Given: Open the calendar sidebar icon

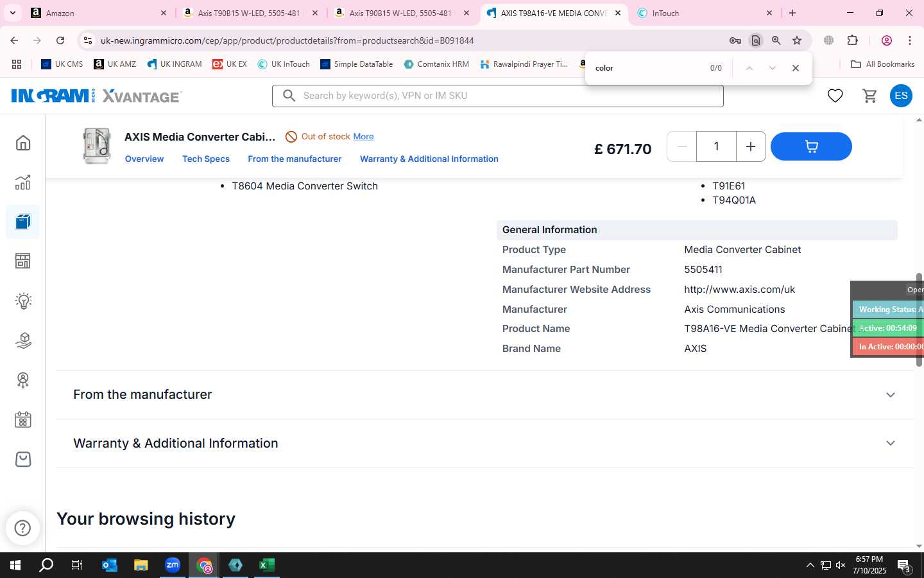Looking at the screenshot, I should coord(23,420).
